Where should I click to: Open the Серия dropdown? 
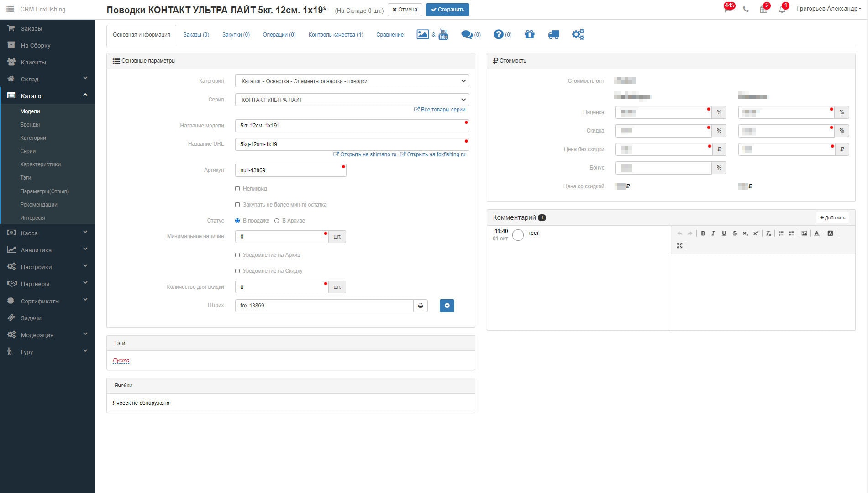tap(352, 100)
